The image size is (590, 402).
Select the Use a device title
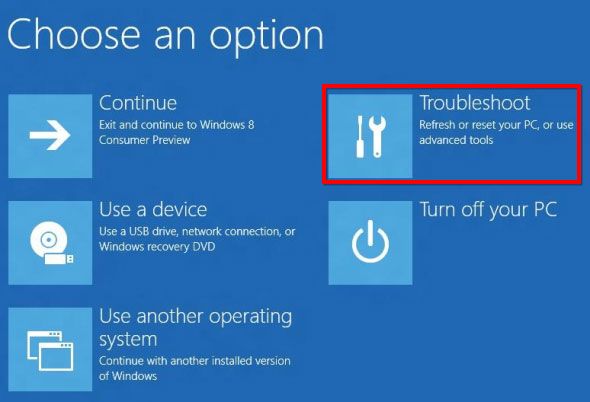[x=153, y=209]
